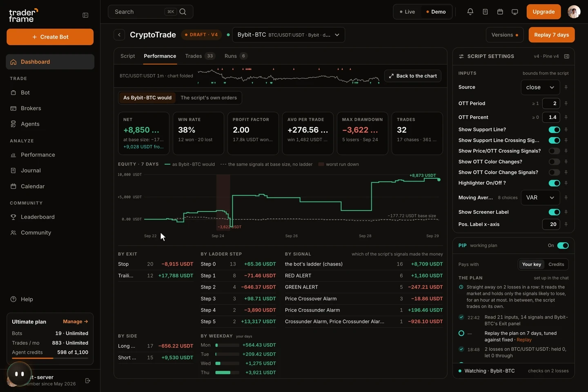
Task: Open Bot in the sidebar
Action: tap(50, 93)
